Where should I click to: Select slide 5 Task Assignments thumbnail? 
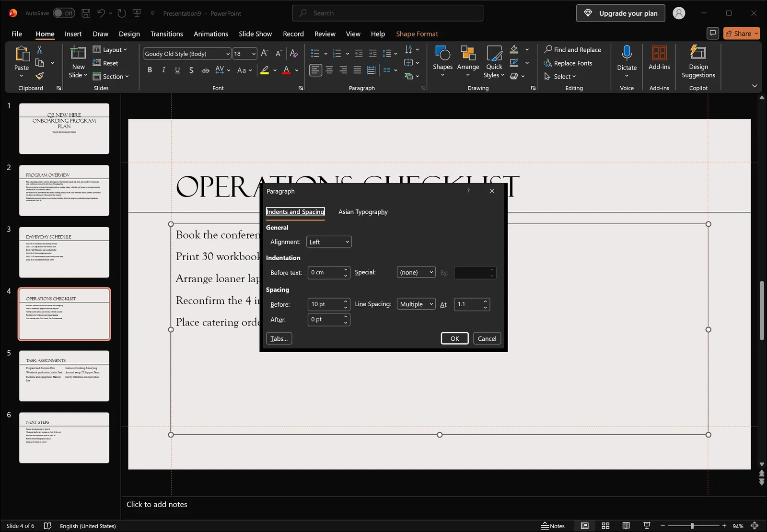tap(64, 376)
